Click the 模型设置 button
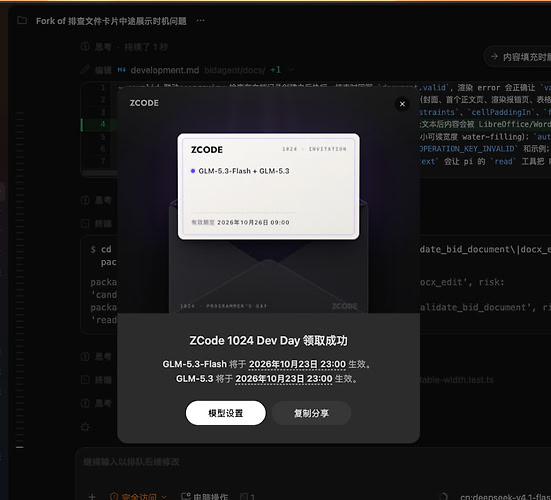The height and width of the screenshot is (500, 551). pyautogui.click(x=226, y=413)
